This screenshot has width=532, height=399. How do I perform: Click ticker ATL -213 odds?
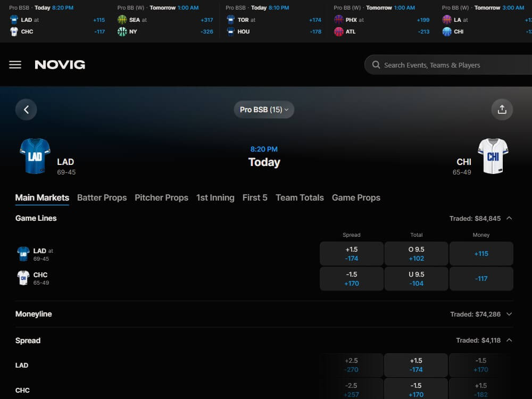click(423, 31)
